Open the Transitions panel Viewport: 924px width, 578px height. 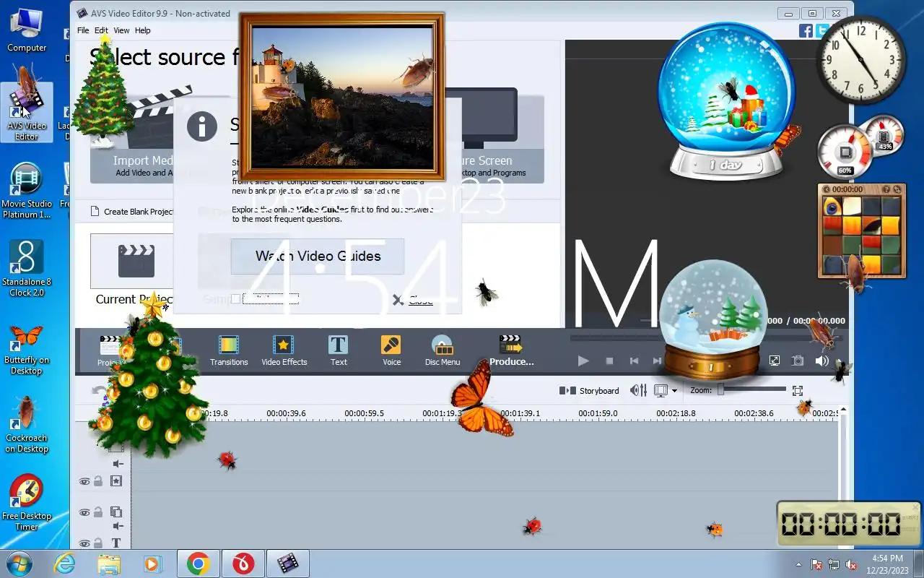(229, 350)
